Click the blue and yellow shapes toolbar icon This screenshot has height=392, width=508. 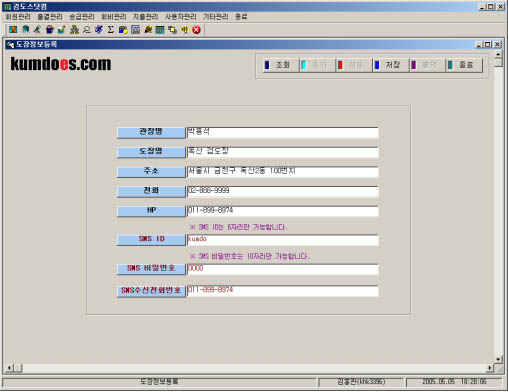point(123,30)
